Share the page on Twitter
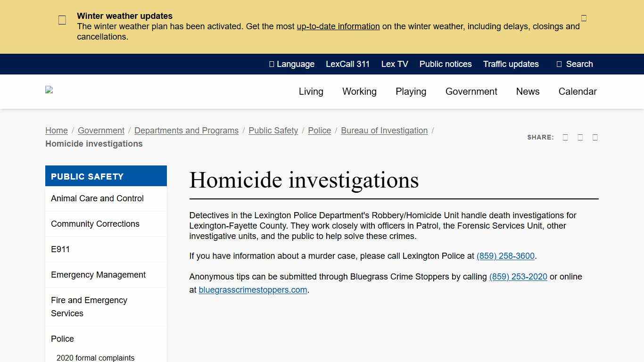The image size is (644, 362). pyautogui.click(x=580, y=137)
